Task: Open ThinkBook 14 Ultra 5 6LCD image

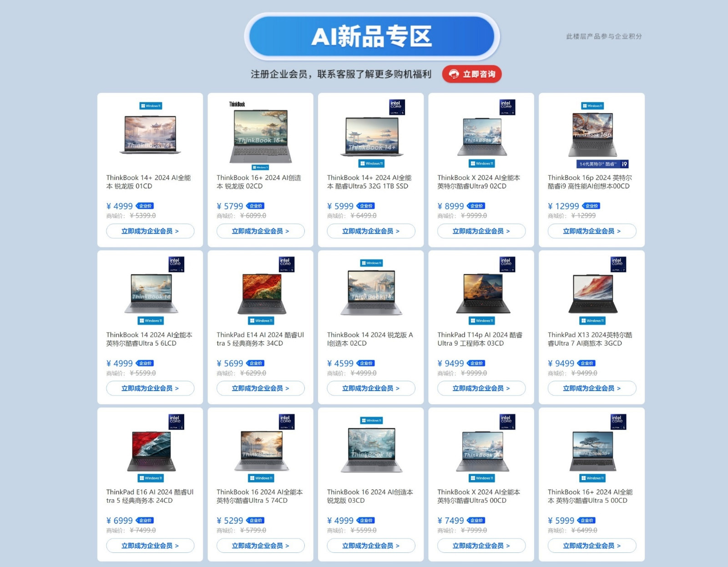Action: tap(151, 294)
